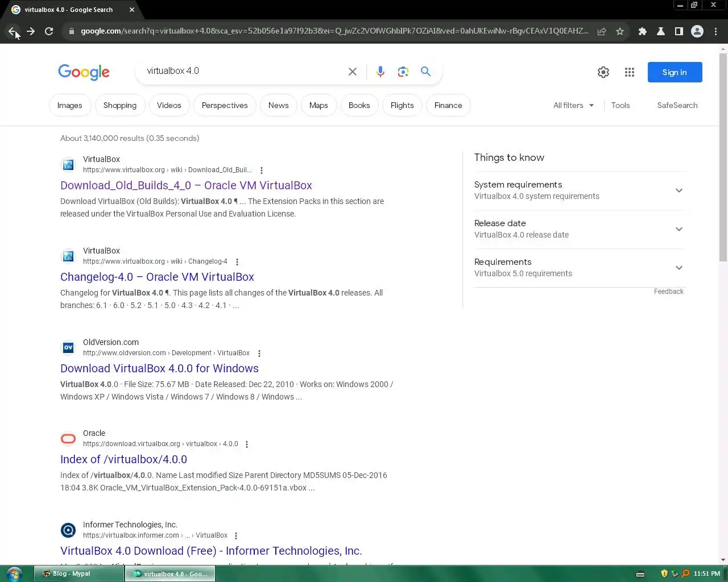Click the Sign in button
Viewport: 728px width, 582px height.
[x=675, y=72]
